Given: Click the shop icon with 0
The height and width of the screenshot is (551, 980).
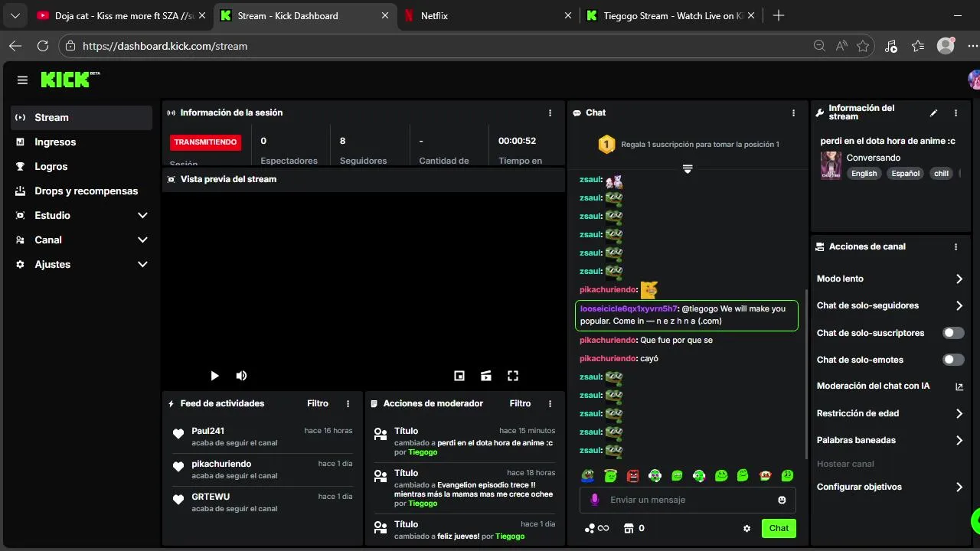Looking at the screenshot, I should (634, 528).
